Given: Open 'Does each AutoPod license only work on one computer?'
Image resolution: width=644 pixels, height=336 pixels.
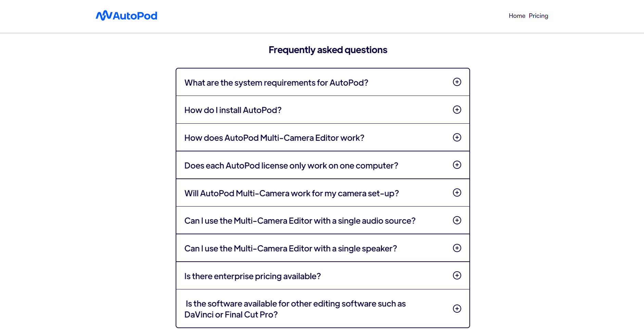Looking at the screenshot, I should (291, 166).
